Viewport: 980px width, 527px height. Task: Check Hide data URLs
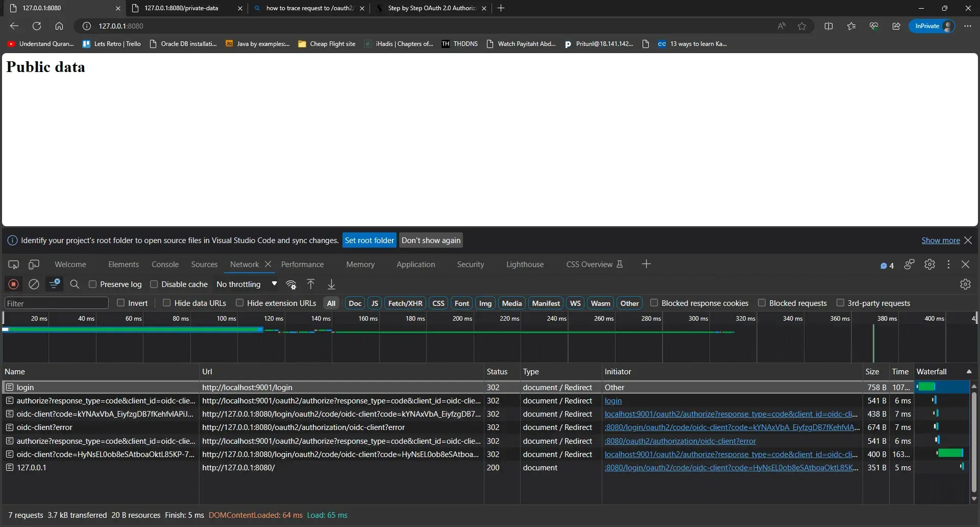pos(166,303)
